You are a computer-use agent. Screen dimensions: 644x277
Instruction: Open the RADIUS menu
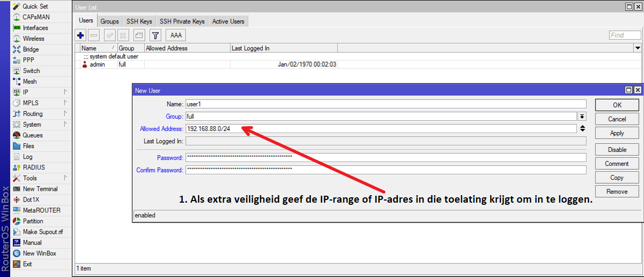34,167
